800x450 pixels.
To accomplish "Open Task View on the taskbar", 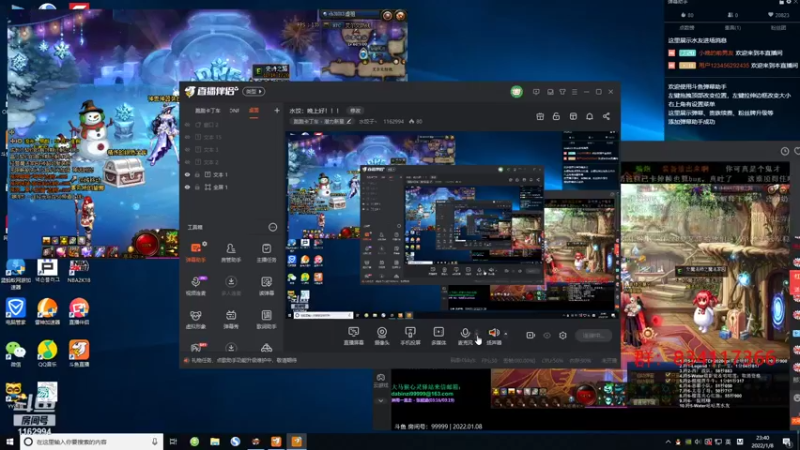I will click(x=173, y=442).
